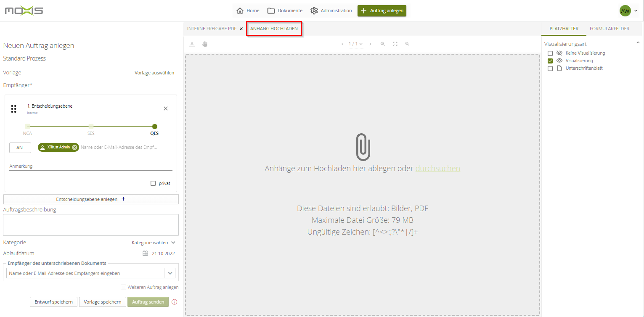Select the Unterschriftenblatt checkbox
This screenshot has width=644, height=317.
pos(550,69)
